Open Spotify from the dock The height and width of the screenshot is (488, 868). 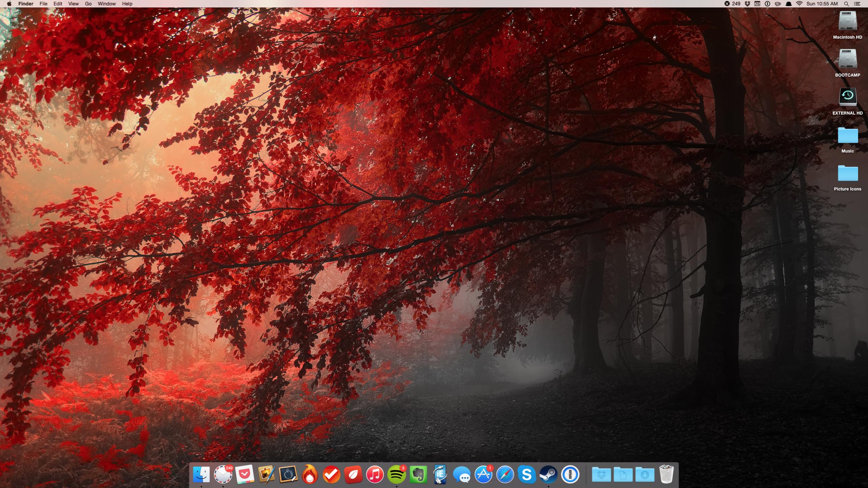pos(396,474)
